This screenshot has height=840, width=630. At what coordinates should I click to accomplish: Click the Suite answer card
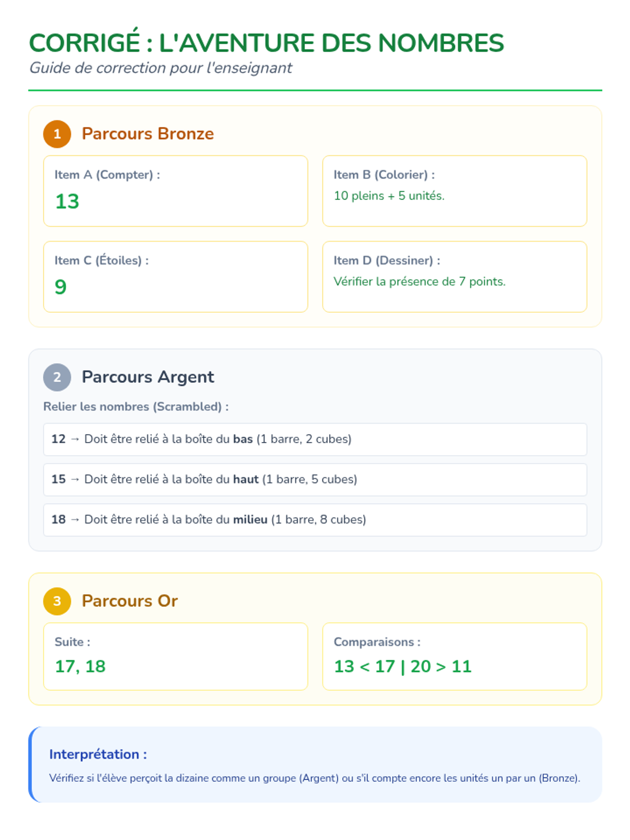point(175,656)
